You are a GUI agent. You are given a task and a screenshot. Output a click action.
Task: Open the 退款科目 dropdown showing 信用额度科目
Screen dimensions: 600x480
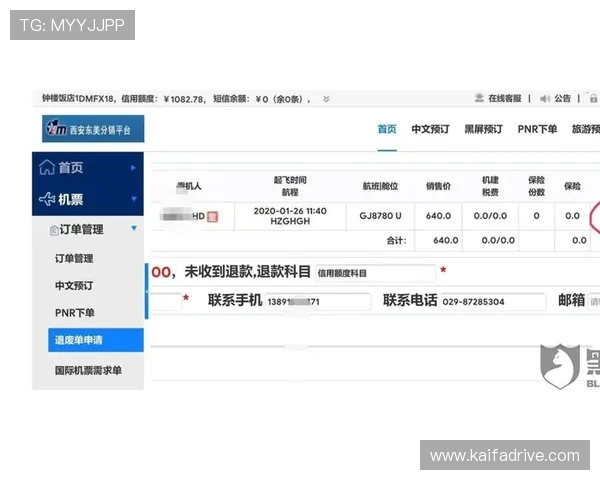[375, 273]
